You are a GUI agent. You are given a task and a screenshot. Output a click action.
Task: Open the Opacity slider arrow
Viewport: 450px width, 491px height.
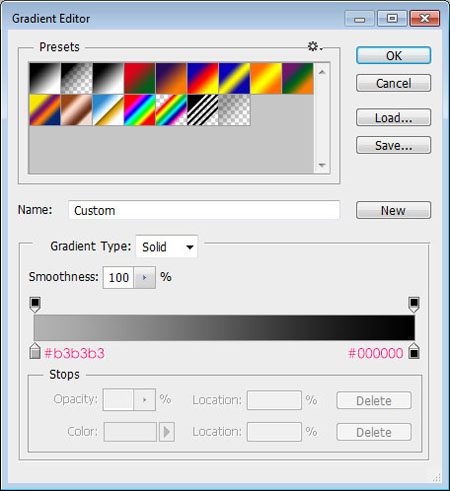144,399
